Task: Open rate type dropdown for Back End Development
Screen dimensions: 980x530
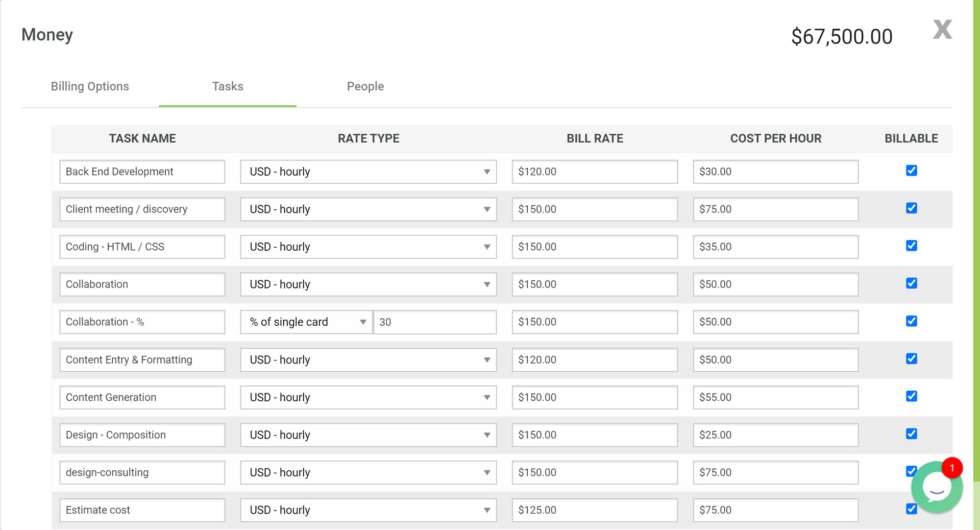Action: tap(368, 172)
